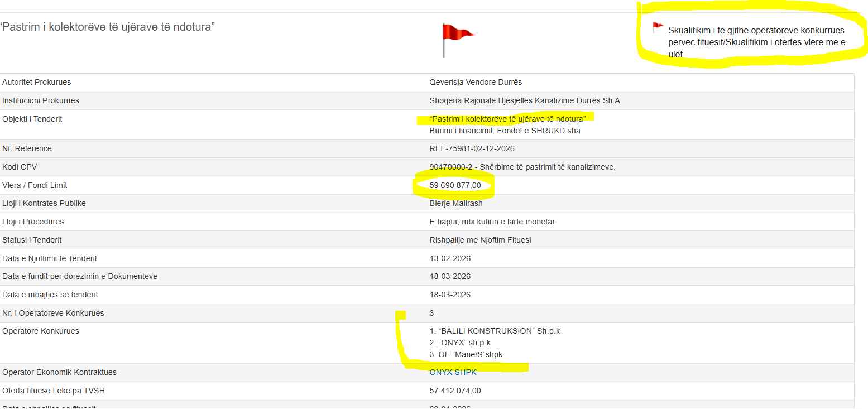Click 'BALILI KONSTRUKSION' Sh.p.k in the operators list
The image size is (868, 409).
(495, 331)
